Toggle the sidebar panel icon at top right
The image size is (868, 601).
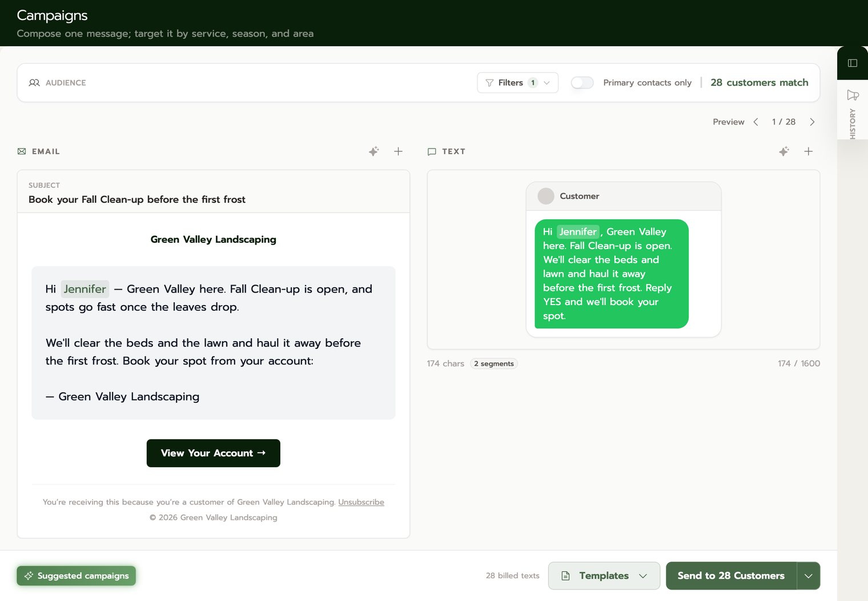click(853, 63)
